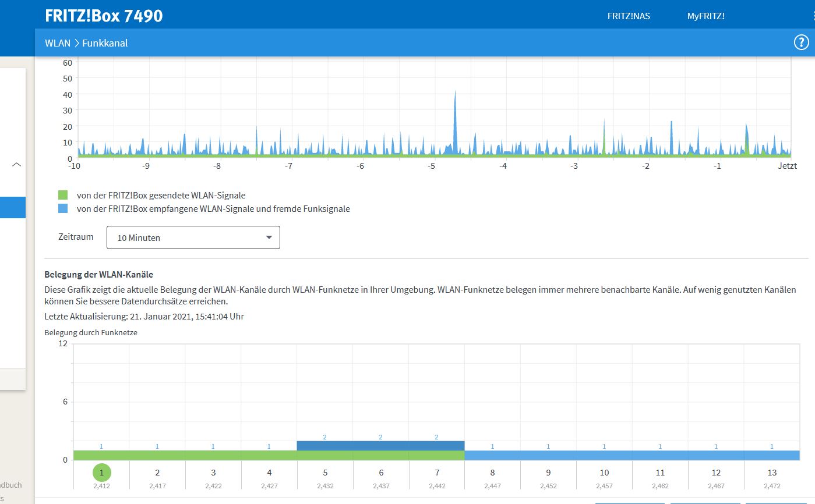The image size is (815, 504).
Task: Select channel 12 in the channel chart
Action: pyautogui.click(x=716, y=473)
